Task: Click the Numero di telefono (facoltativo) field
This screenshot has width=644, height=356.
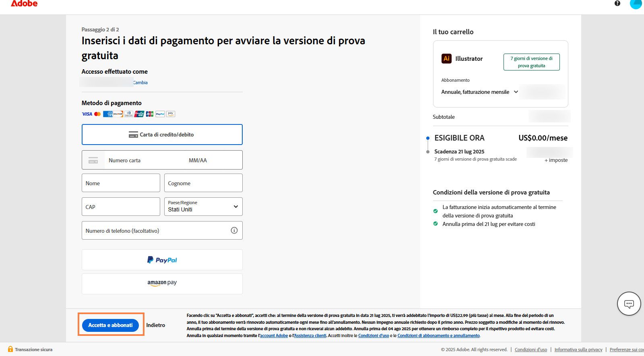Action: tap(162, 230)
